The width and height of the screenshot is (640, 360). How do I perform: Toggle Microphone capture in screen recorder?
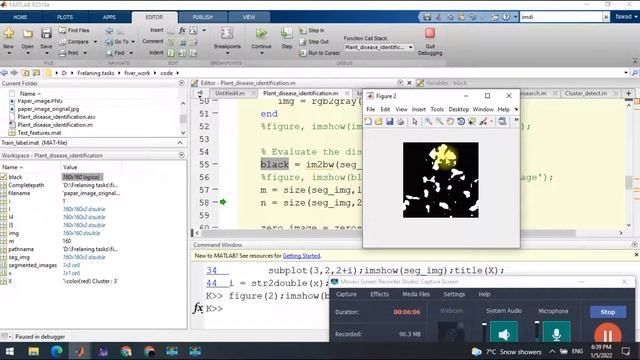coord(556,334)
